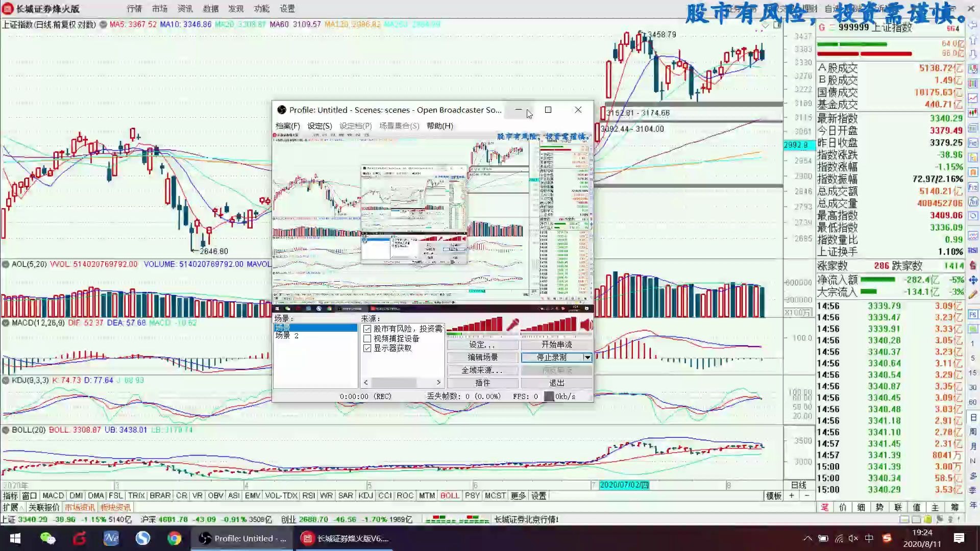The width and height of the screenshot is (980, 551).
Task: Open the Windows Start menu
Action: pyautogui.click(x=15, y=538)
